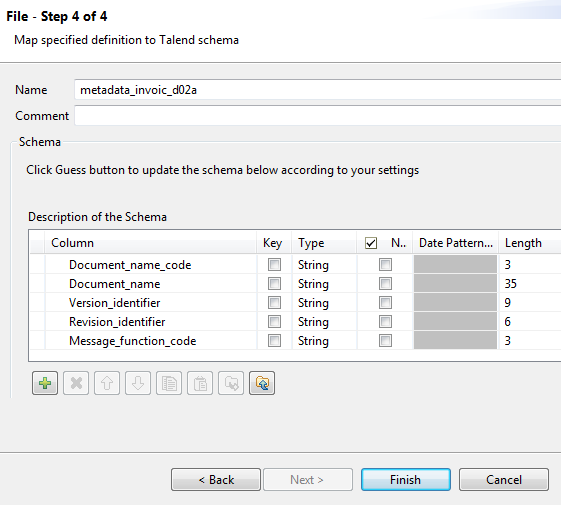Screen dimensions: 561x505
Task: Click the Length value 9
Action: pos(507,303)
